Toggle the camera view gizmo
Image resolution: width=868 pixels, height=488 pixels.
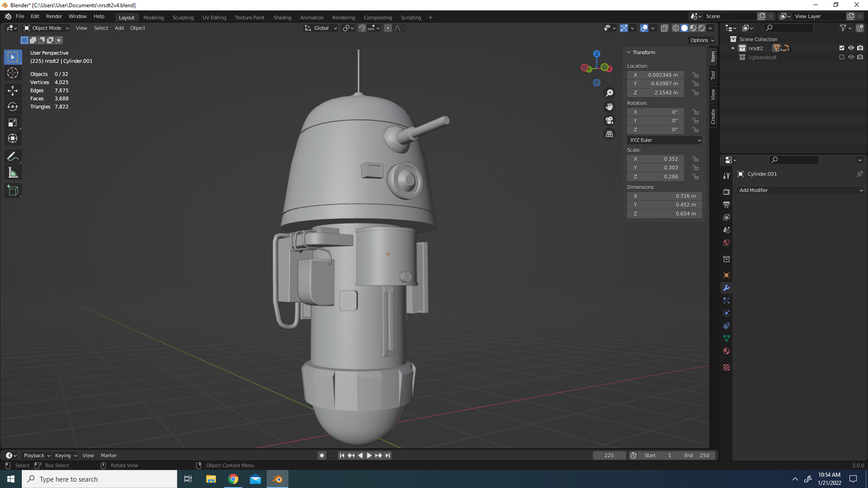[609, 120]
